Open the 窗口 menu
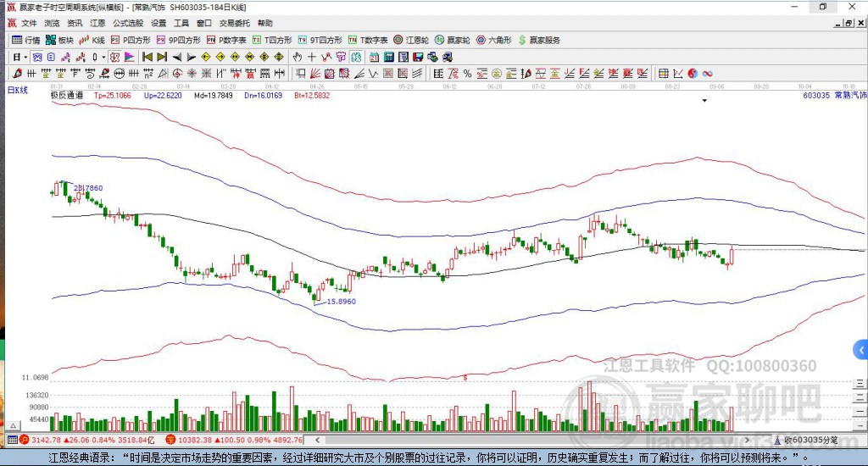 [x=203, y=23]
